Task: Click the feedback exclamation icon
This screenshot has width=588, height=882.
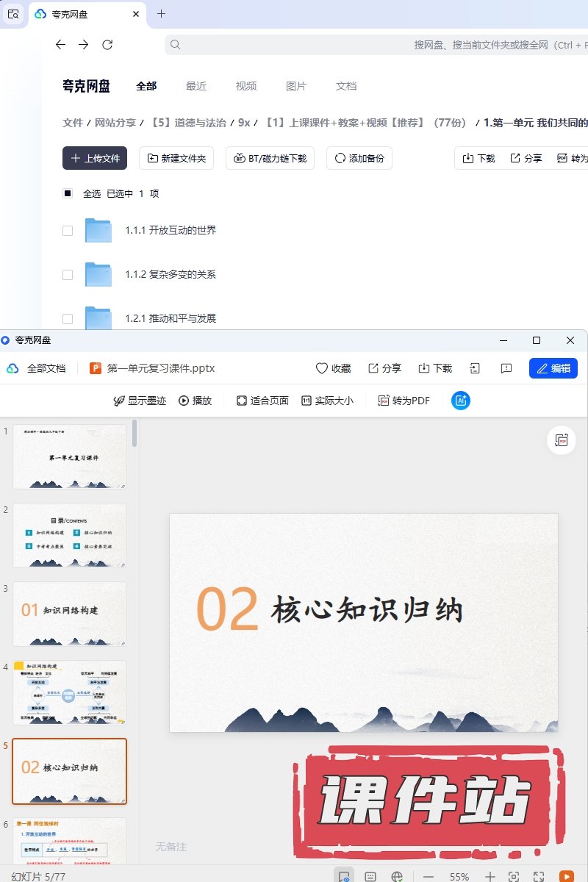Action: 506,368
